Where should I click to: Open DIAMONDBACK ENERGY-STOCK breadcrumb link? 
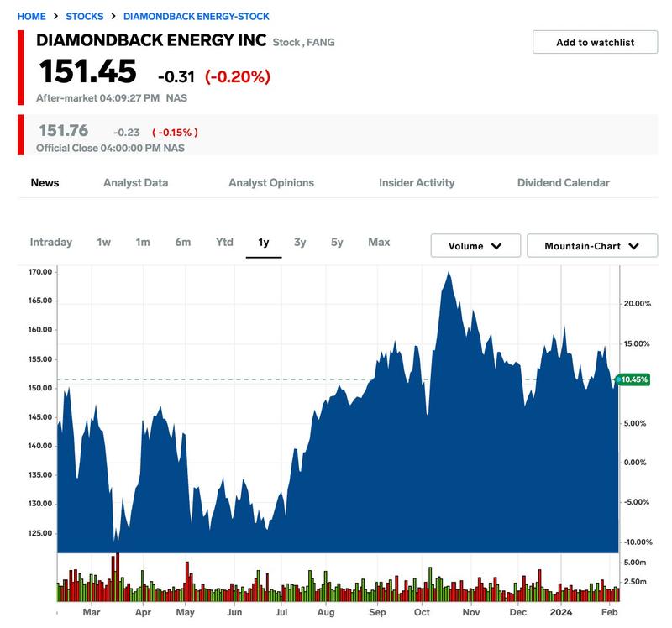click(x=197, y=17)
